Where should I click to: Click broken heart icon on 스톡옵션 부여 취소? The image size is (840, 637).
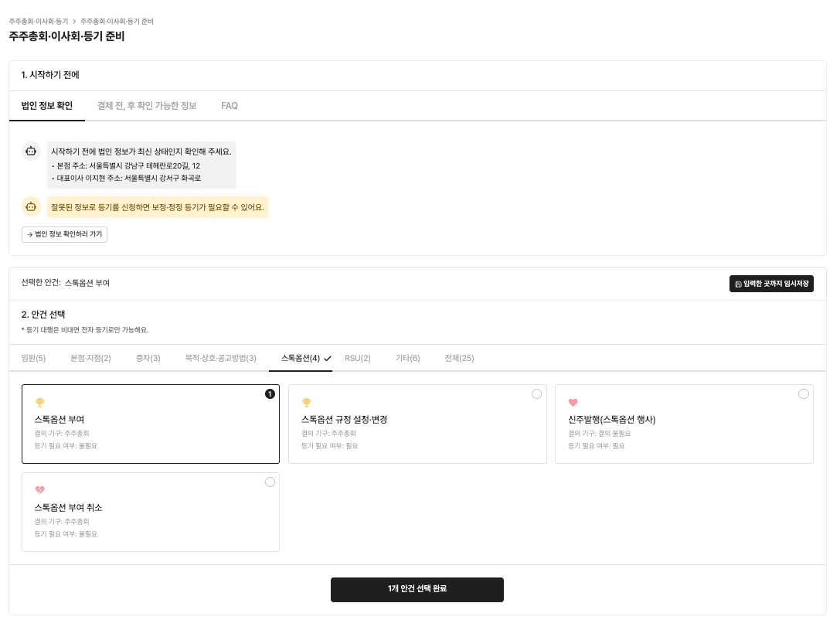point(39,489)
